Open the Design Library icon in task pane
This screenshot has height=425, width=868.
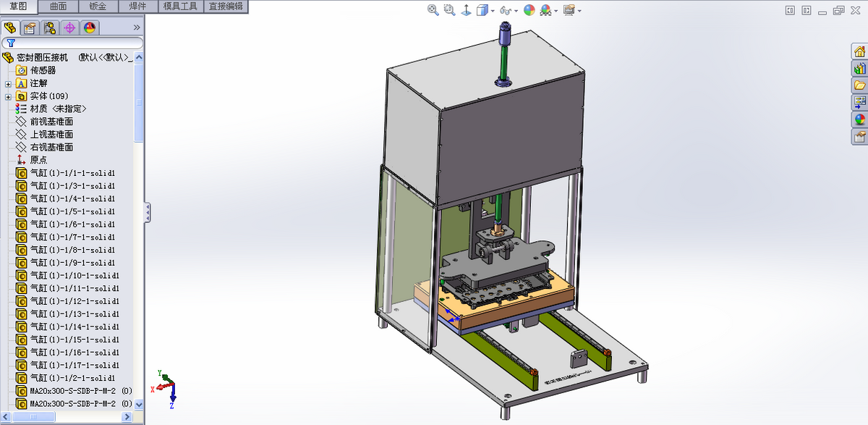(859, 69)
